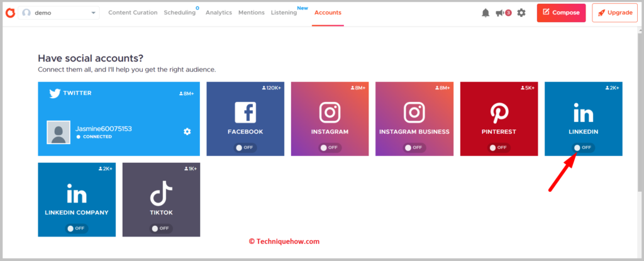Go to the Scheduling tab
Screen dimensions: 644x261
click(179, 13)
